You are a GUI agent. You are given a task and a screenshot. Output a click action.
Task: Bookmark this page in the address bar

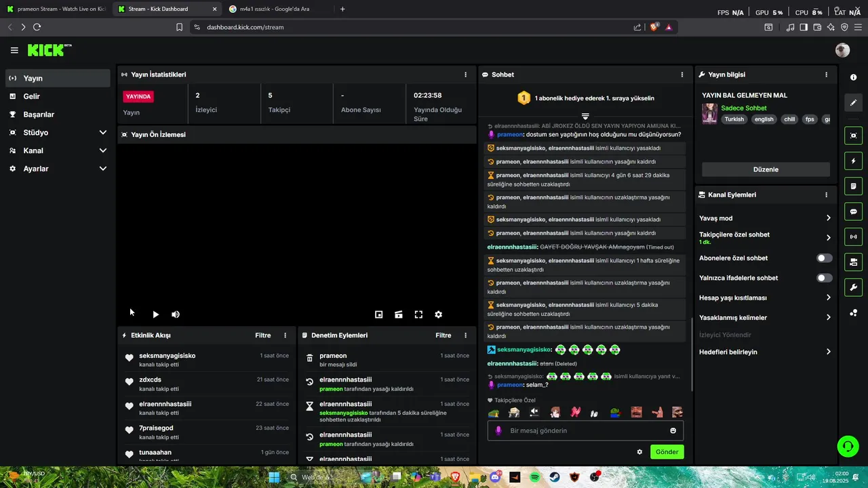(x=179, y=27)
